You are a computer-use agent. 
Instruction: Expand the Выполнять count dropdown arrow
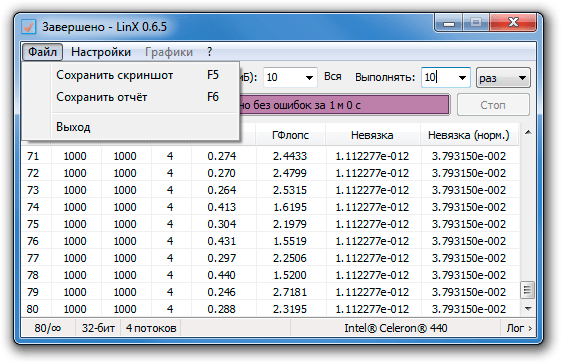point(462,77)
